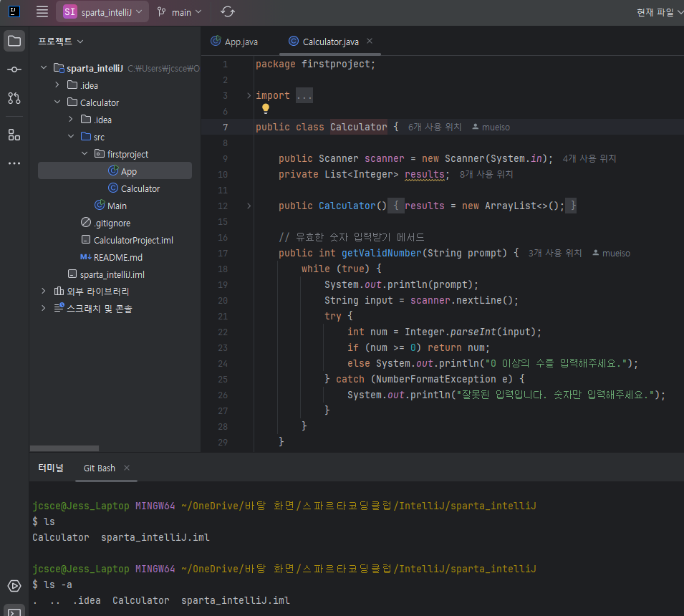
Task: Open the Terminal tool window icon
Action: click(14, 612)
